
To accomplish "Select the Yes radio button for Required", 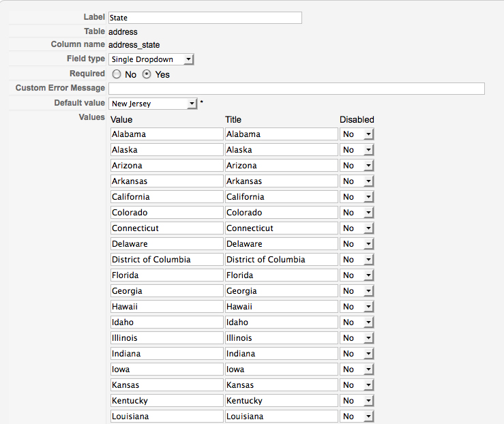I will 147,74.
